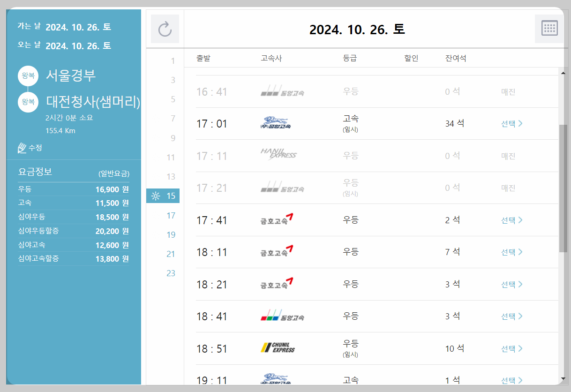Viewport: 571px width, 392px height.
Task: Click the greyed 동양고속 logo on 16:41 row
Action: tap(282, 91)
